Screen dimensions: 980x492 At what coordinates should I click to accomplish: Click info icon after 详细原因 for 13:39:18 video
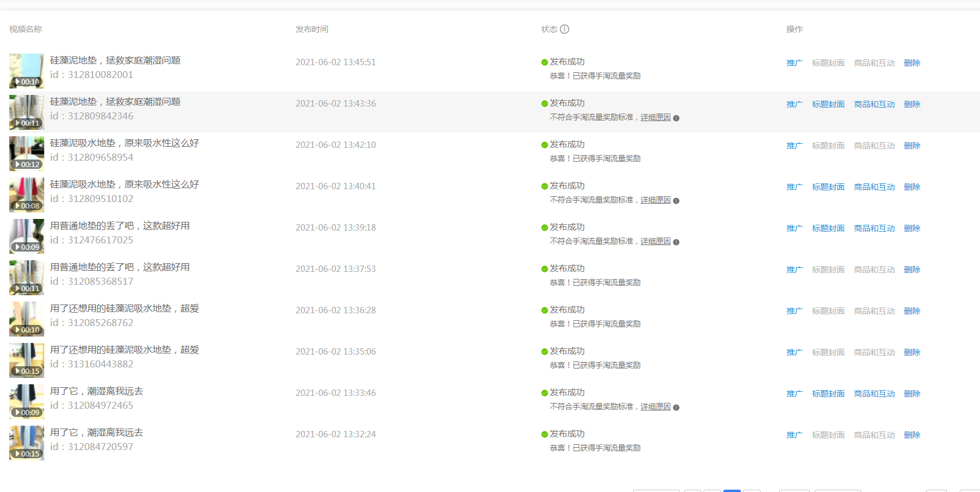tap(676, 242)
